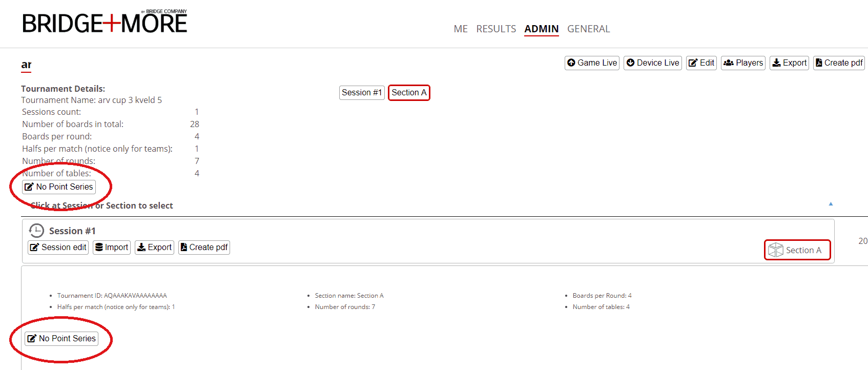
Task: Import data into Session #1
Action: tap(112, 248)
